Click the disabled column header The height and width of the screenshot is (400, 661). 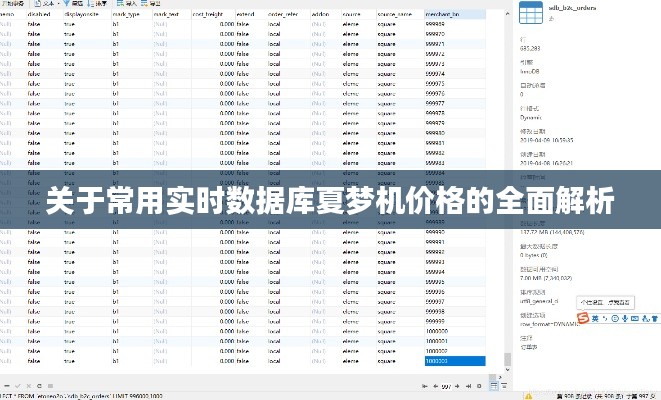[x=40, y=17]
